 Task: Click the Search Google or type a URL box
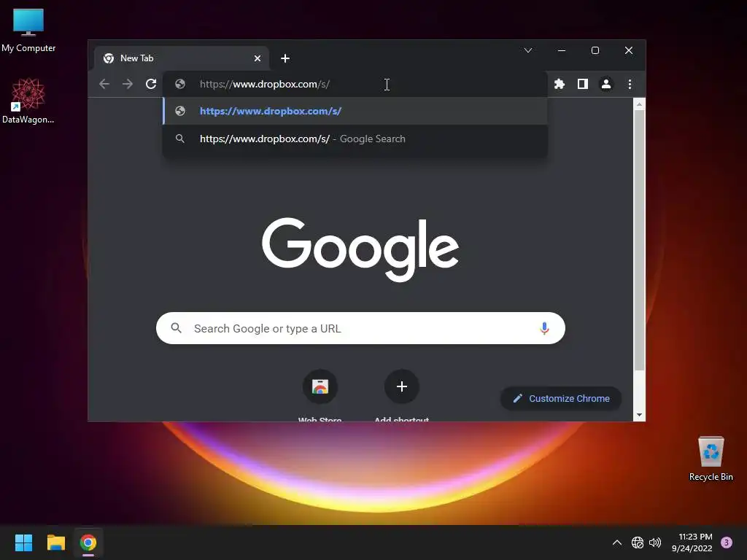pyautogui.click(x=360, y=328)
